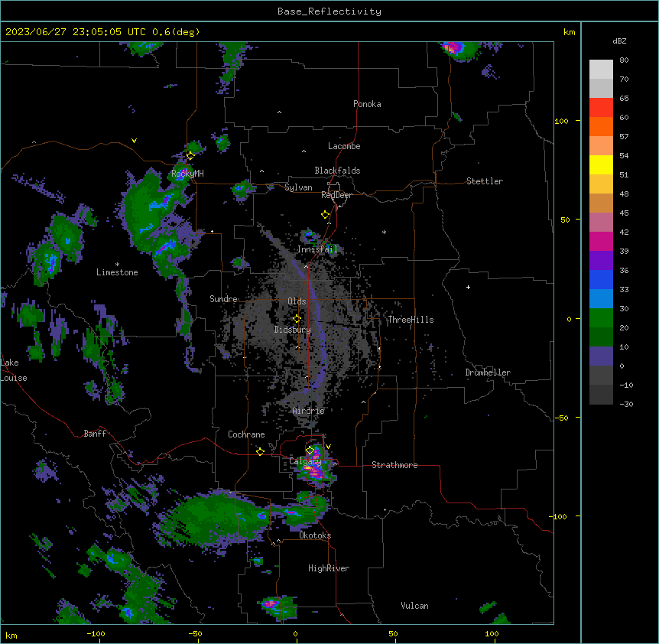This screenshot has width=659, height=644.
Task: Click the yellow marker above RockyMH
Action: point(190,155)
